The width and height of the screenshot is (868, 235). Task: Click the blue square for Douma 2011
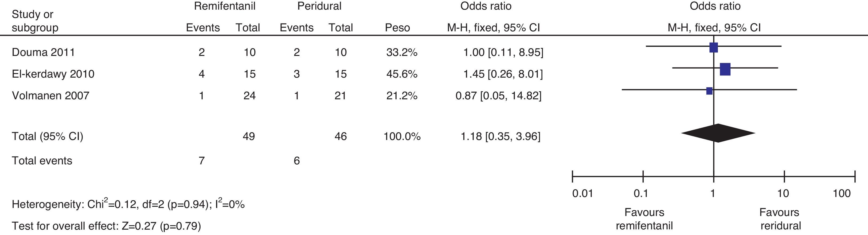[713, 48]
